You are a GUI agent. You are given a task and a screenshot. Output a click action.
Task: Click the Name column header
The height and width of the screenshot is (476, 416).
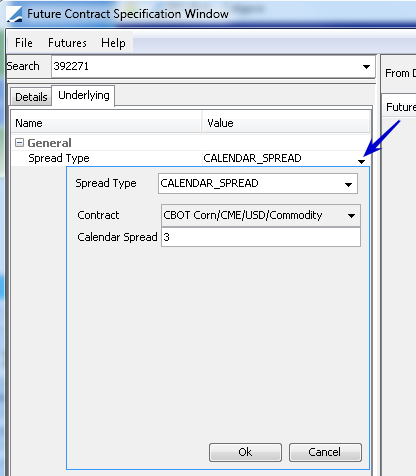(x=107, y=123)
